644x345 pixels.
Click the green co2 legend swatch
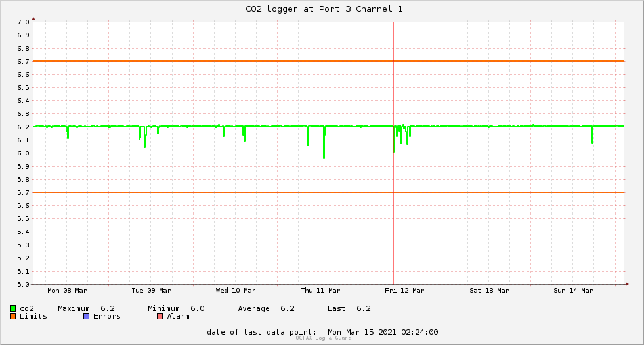[x=12, y=308]
